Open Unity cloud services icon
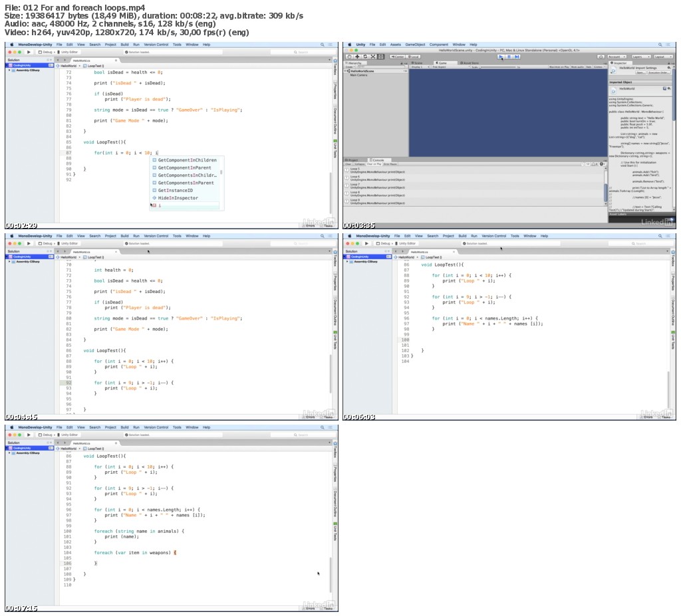Screen dimensions: 681x616 [x=601, y=57]
